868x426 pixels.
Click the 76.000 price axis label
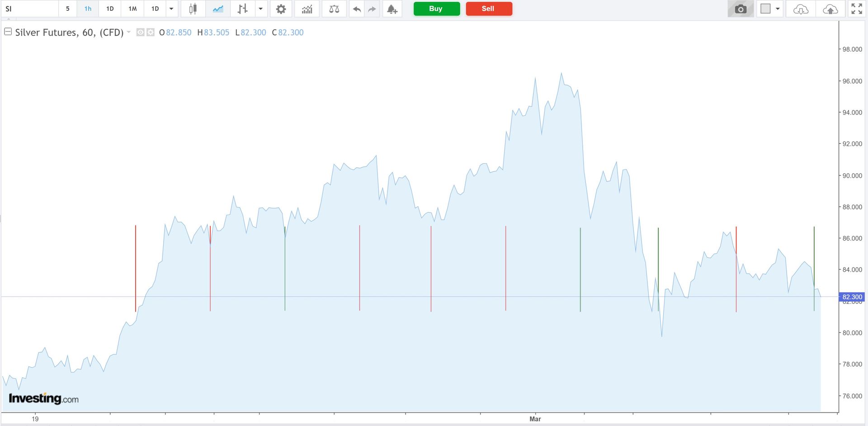click(x=852, y=396)
